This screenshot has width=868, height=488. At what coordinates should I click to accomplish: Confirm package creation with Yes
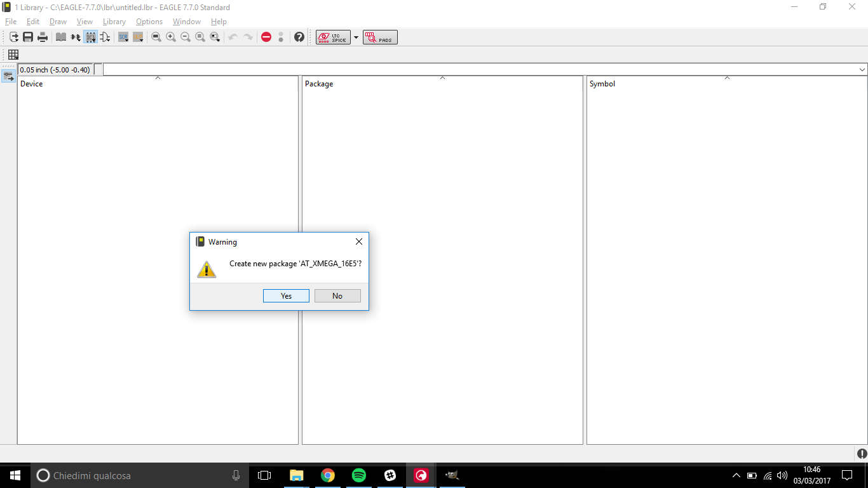click(286, 295)
